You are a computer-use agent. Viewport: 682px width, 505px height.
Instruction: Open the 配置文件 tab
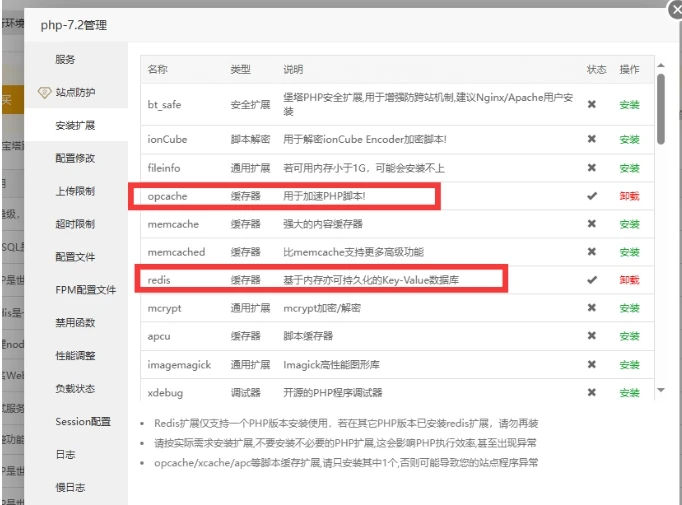coord(75,257)
